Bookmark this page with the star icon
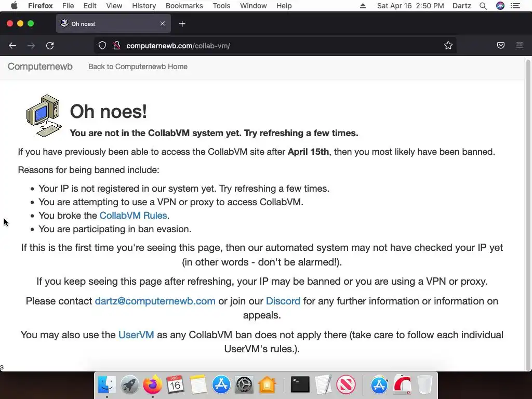This screenshot has height=399, width=532. click(x=448, y=46)
